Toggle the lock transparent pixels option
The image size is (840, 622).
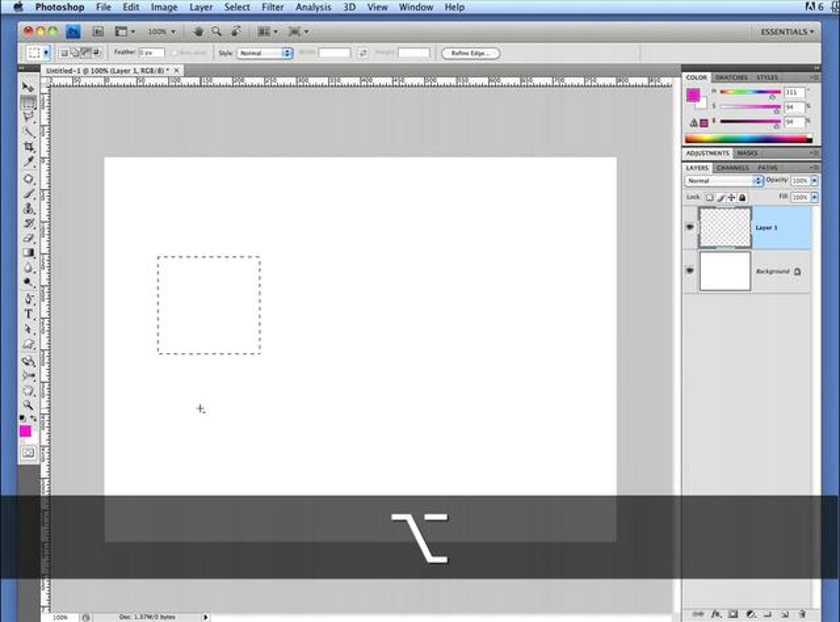point(709,198)
